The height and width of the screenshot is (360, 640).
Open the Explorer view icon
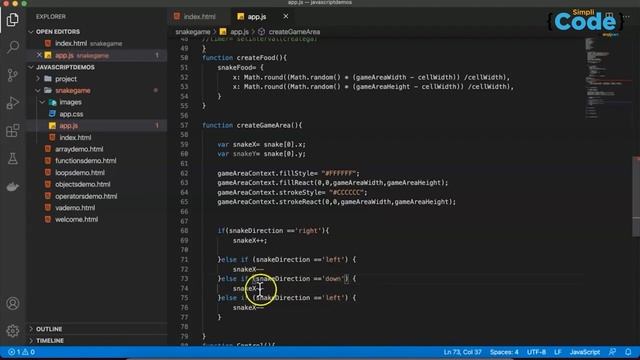click(x=13, y=20)
